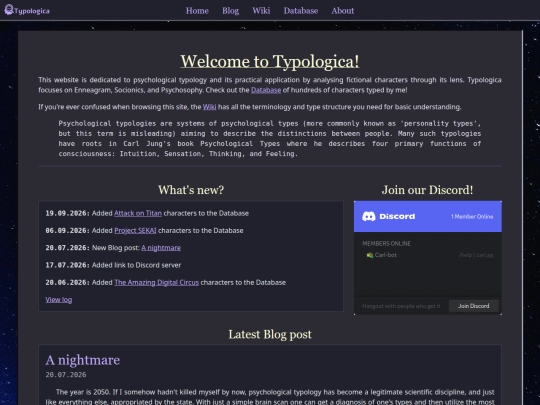Click the Join Discord button

point(474,306)
